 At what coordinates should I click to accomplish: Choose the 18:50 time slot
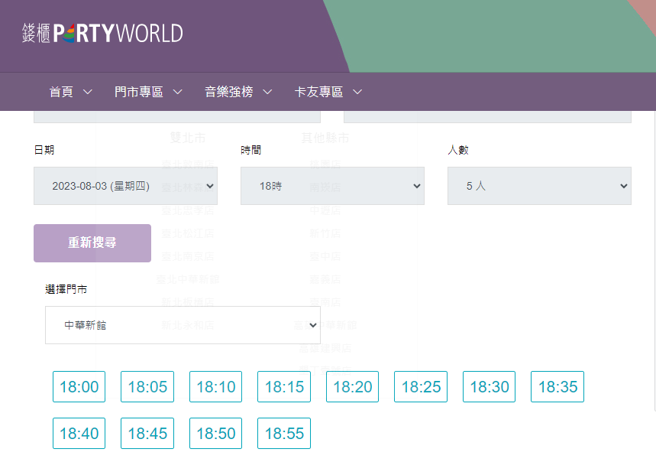(x=216, y=433)
